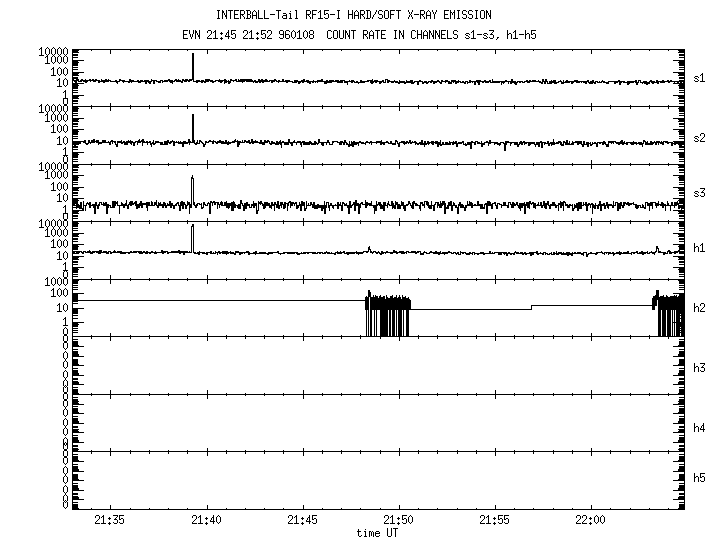Click the EVN count rate subtitle line
This screenshot has height=550, width=720.
click(x=360, y=34)
